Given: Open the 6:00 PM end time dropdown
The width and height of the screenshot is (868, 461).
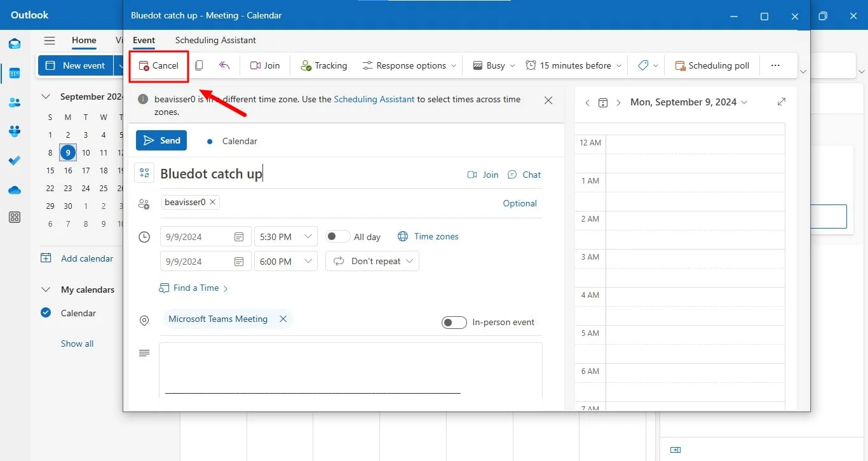Looking at the screenshot, I should click(x=285, y=262).
